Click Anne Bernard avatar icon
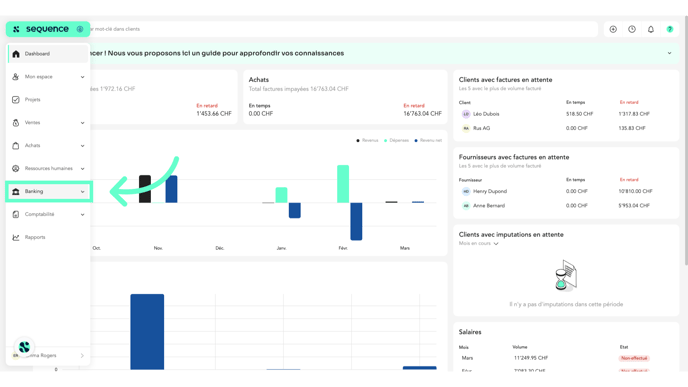 coord(466,205)
